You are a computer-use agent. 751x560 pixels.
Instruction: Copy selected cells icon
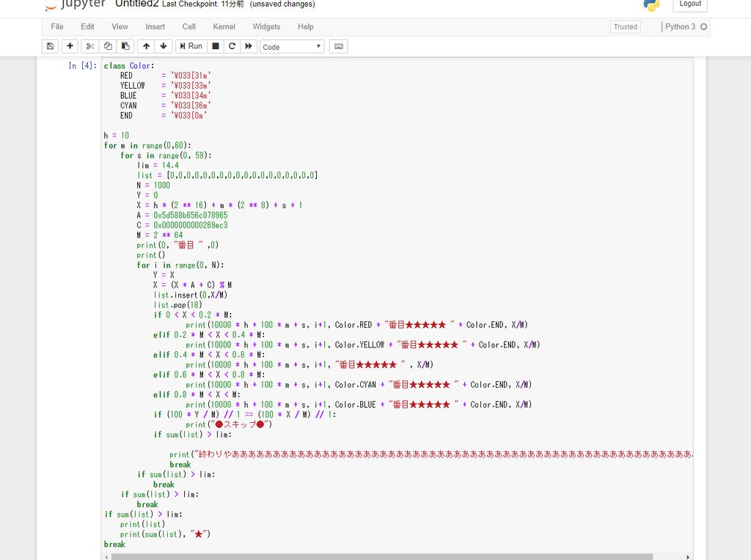click(108, 46)
